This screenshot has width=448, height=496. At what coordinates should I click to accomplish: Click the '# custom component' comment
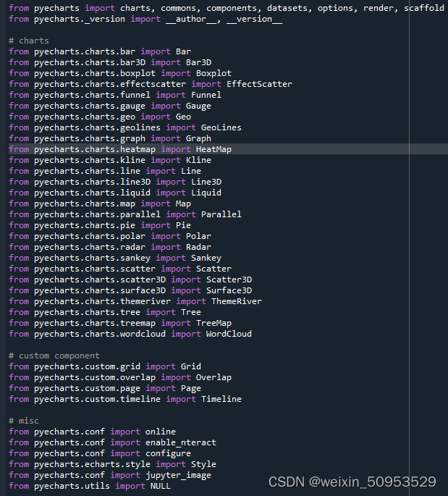(54, 356)
